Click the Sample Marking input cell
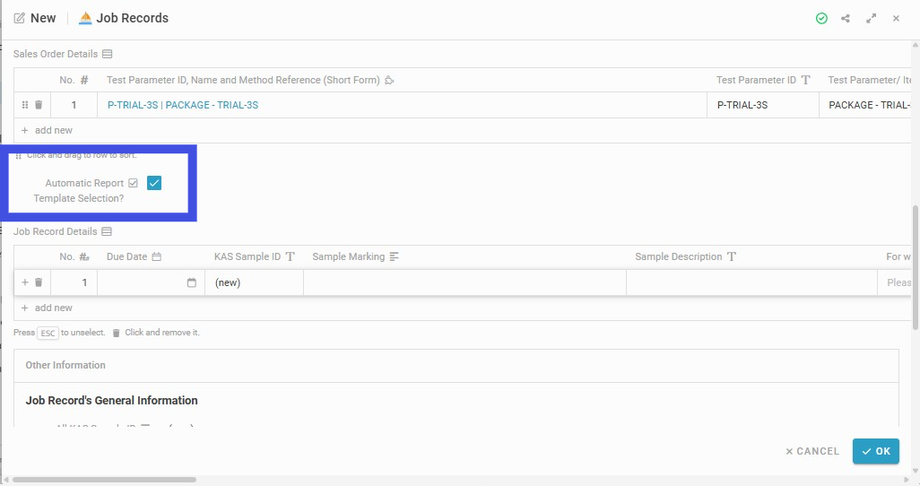The height and width of the screenshot is (486, 920). point(465,283)
